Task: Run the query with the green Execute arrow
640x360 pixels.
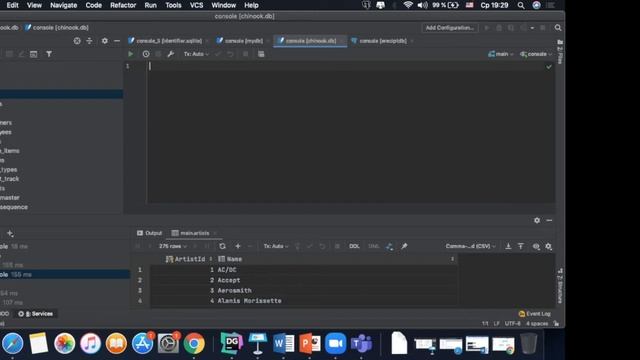Action: tap(131, 54)
